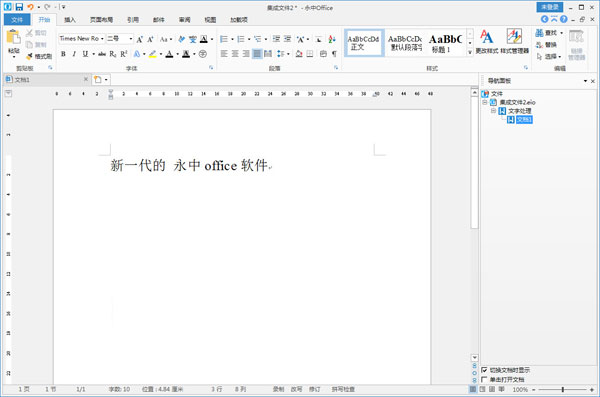This screenshot has height=397, width=600.
Task: Enable the 切换文档时显示 checkbox
Action: pyautogui.click(x=484, y=370)
